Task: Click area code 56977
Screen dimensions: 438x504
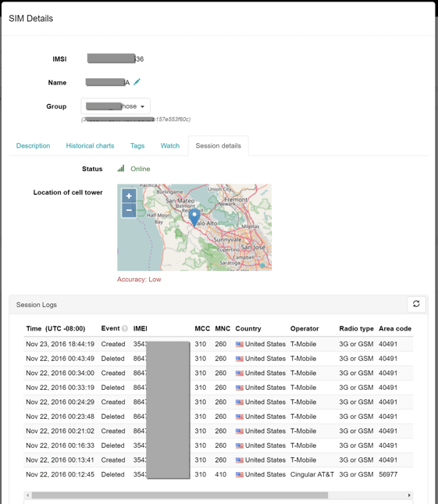Action: point(388,474)
